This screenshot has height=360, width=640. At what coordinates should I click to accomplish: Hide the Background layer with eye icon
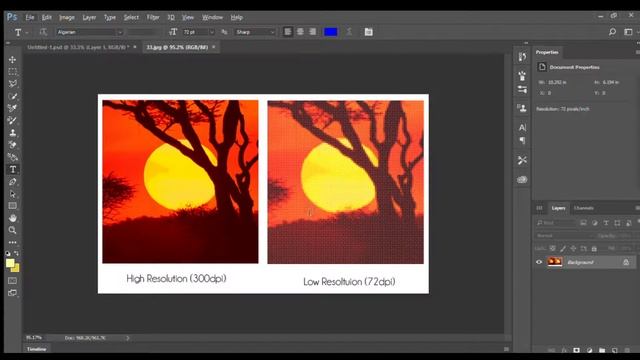tap(539, 262)
